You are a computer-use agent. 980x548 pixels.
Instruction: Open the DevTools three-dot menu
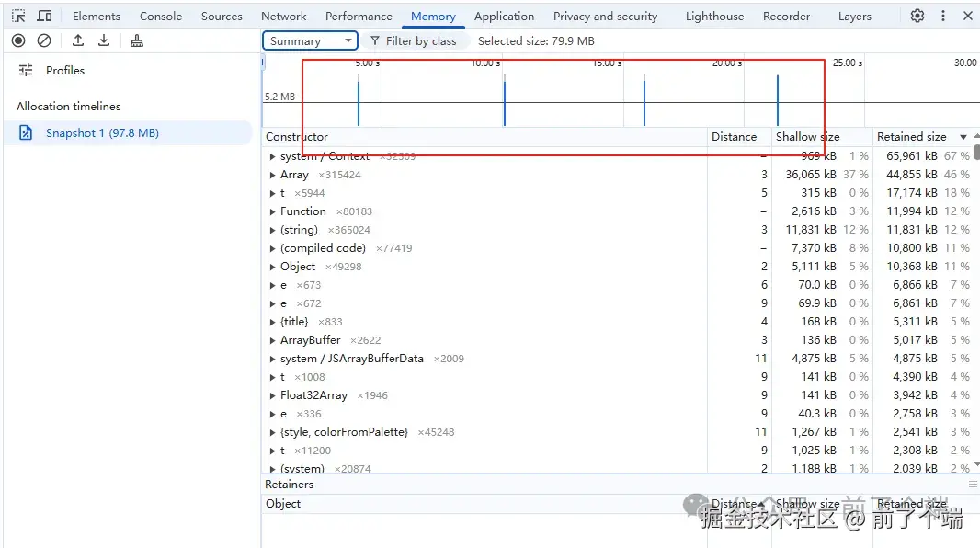(x=943, y=16)
